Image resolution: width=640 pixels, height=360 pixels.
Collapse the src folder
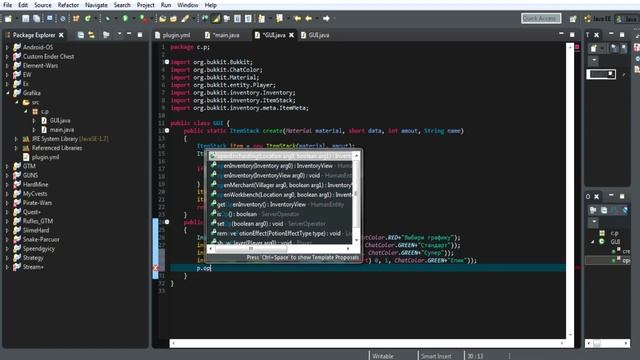point(16,102)
